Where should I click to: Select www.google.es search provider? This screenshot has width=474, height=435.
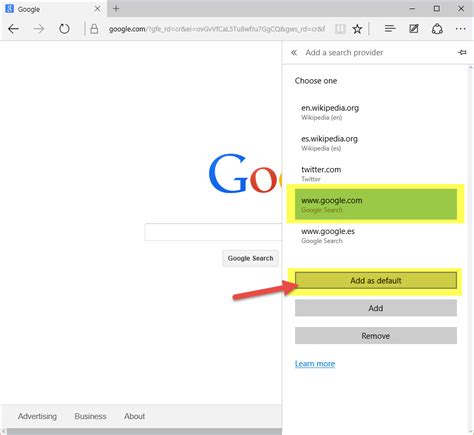click(x=376, y=235)
